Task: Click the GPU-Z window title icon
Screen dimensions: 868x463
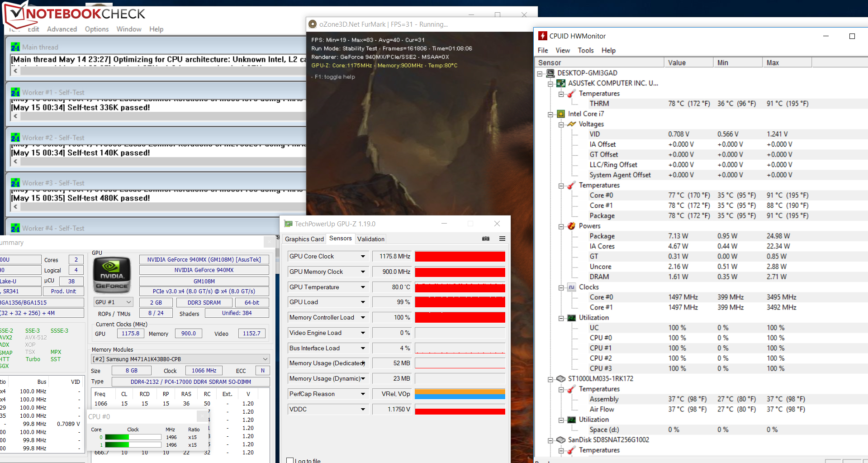Action: tap(288, 224)
